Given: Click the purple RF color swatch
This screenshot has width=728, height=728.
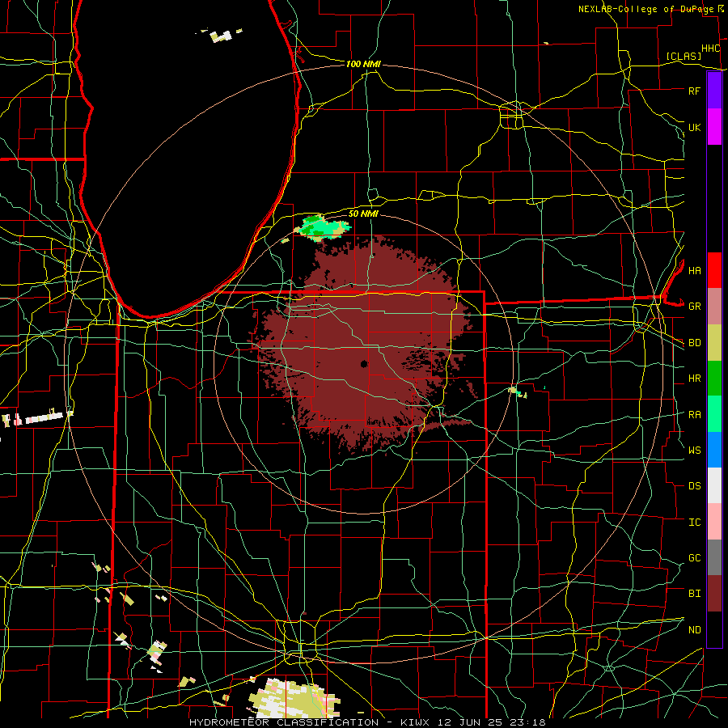Looking at the screenshot, I should (x=714, y=91).
